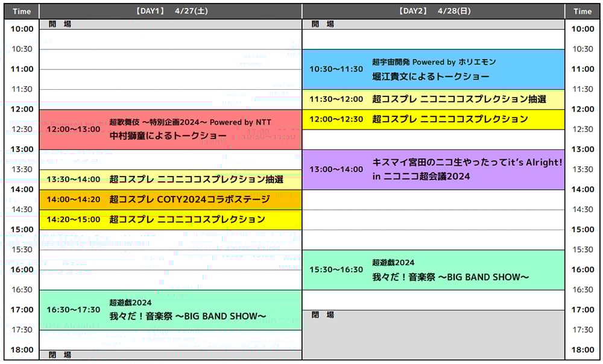Image resolution: width=603 pixels, height=364 pixels.
Task: Open DAY1 13:30~14:00 ニコニココスプレクション抽選 event
Action: (x=170, y=180)
